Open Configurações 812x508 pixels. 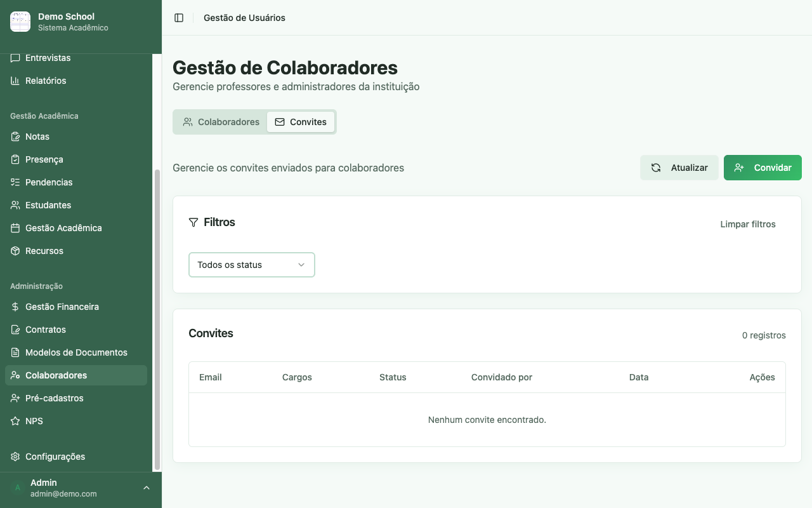pyautogui.click(x=76, y=457)
